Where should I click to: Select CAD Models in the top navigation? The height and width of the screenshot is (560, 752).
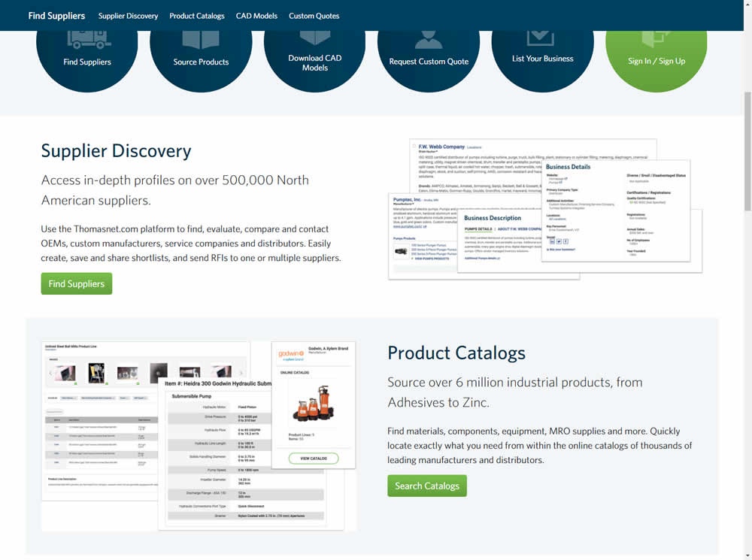256,16
